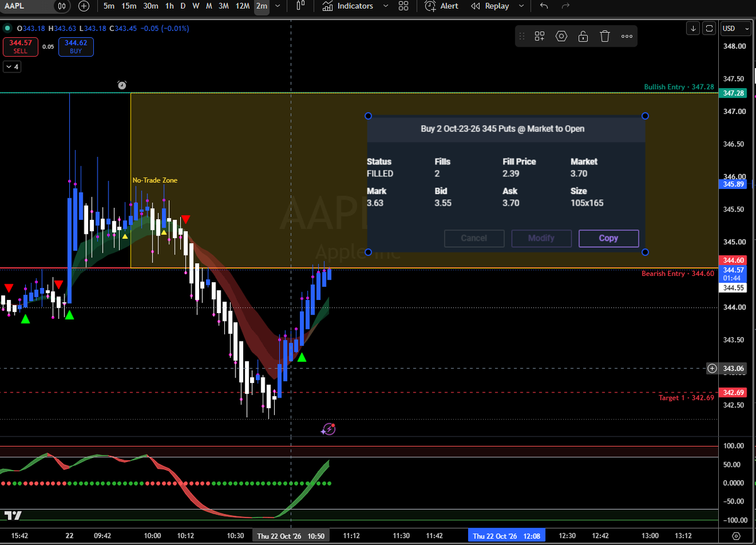Select top-left handle of the order panel
Image resolution: width=756 pixels, height=545 pixels.
pyautogui.click(x=369, y=116)
